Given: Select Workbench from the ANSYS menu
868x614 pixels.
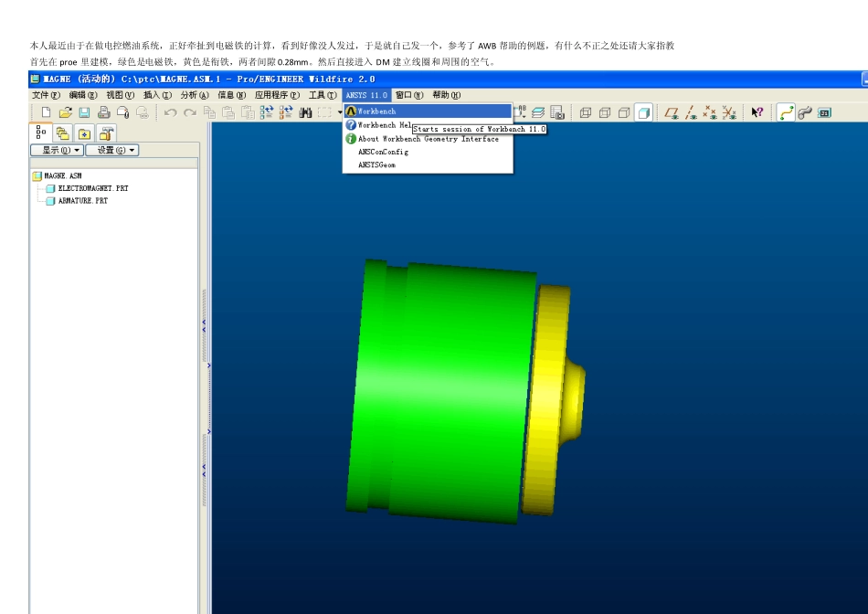Looking at the screenshot, I should [376, 111].
